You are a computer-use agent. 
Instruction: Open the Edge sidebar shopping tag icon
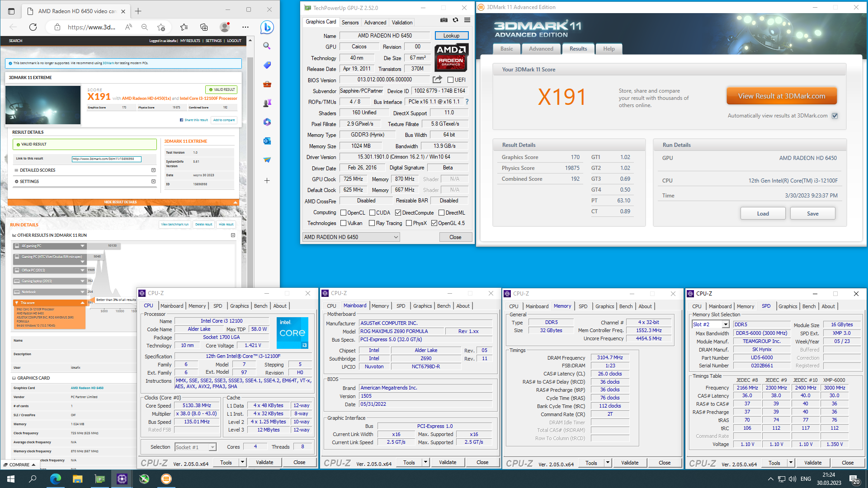point(267,65)
